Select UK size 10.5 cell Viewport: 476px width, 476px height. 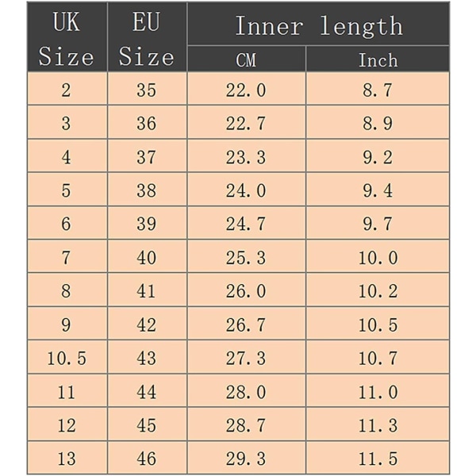(x=67, y=357)
